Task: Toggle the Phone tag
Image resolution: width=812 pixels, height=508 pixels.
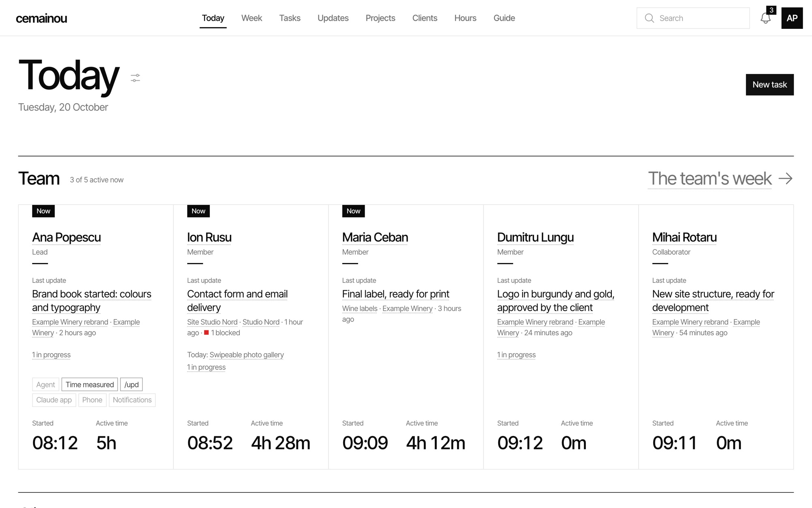Action: [92, 400]
